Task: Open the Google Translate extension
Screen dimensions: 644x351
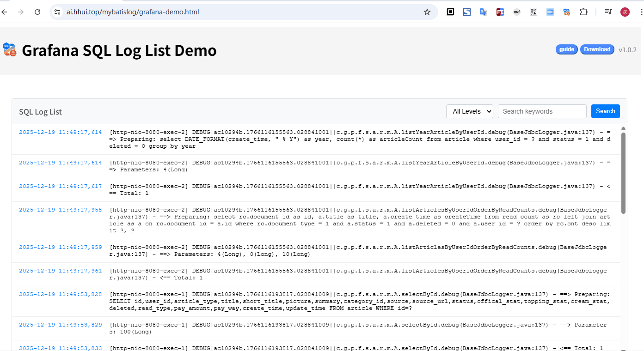Action: (483, 12)
